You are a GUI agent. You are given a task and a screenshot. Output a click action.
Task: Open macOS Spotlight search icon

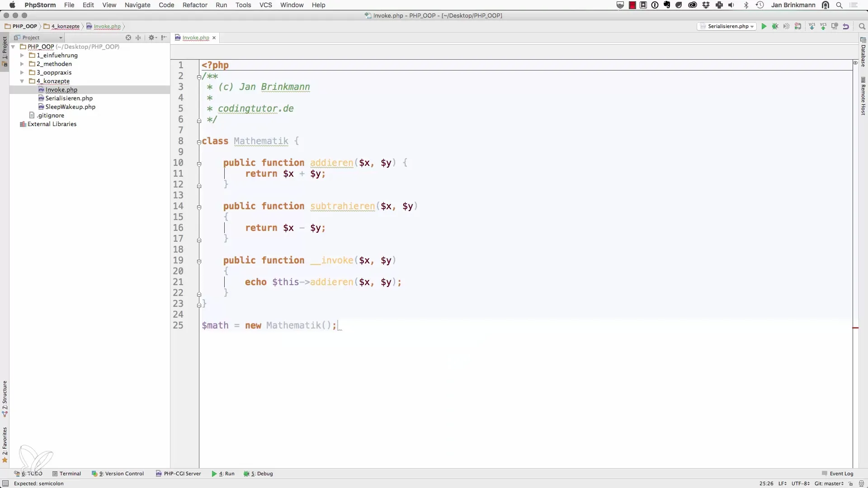[x=840, y=5]
